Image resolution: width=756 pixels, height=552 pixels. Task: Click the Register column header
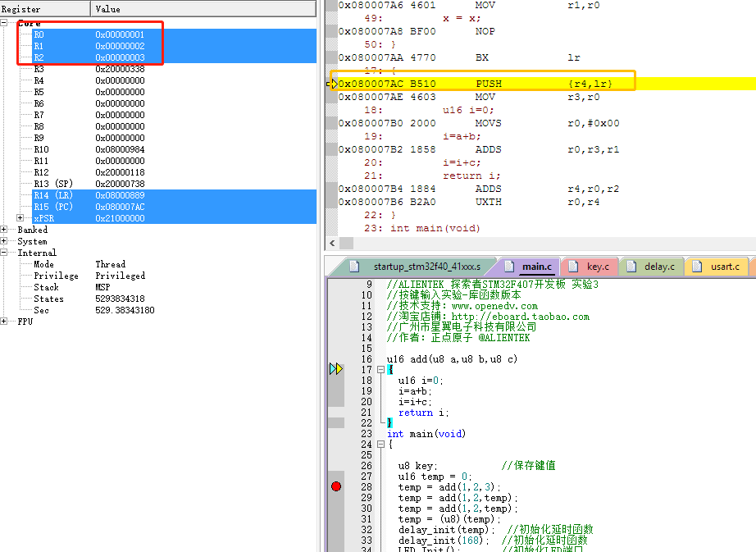click(x=45, y=9)
